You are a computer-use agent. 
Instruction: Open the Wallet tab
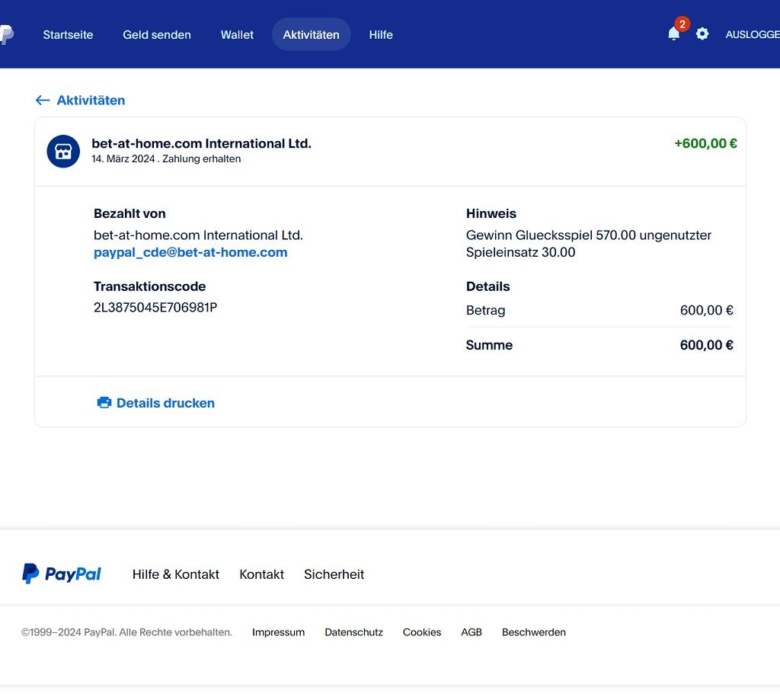(x=237, y=34)
